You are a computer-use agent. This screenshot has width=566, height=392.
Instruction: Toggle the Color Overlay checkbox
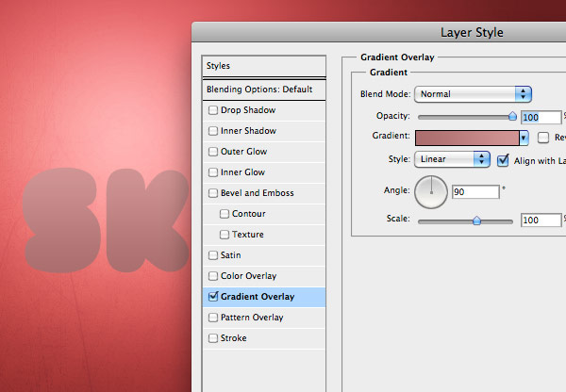coord(213,276)
